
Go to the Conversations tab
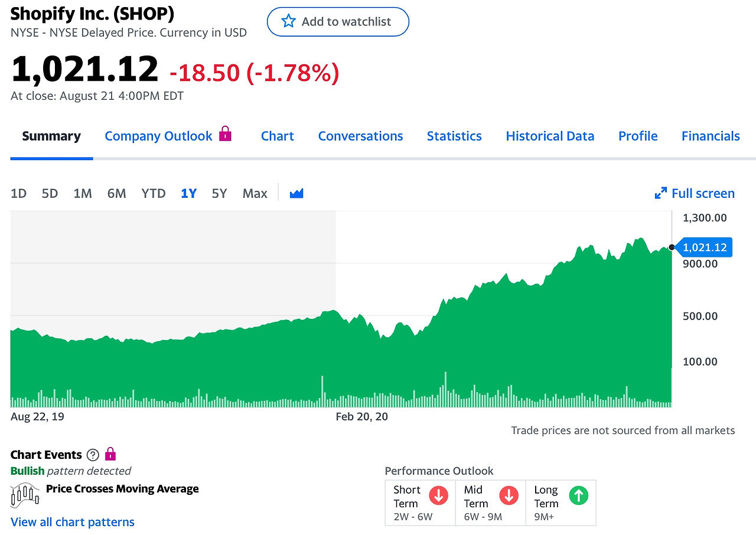[361, 136]
